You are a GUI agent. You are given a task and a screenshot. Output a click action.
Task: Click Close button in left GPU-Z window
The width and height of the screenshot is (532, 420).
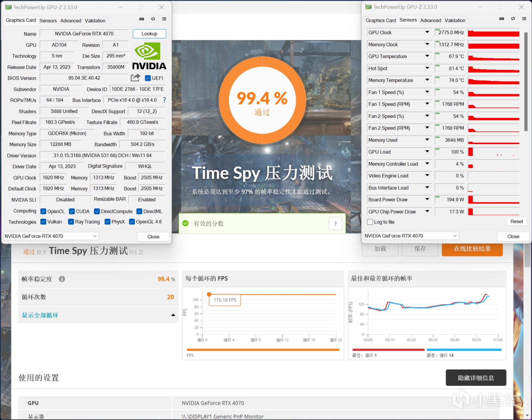point(153,237)
